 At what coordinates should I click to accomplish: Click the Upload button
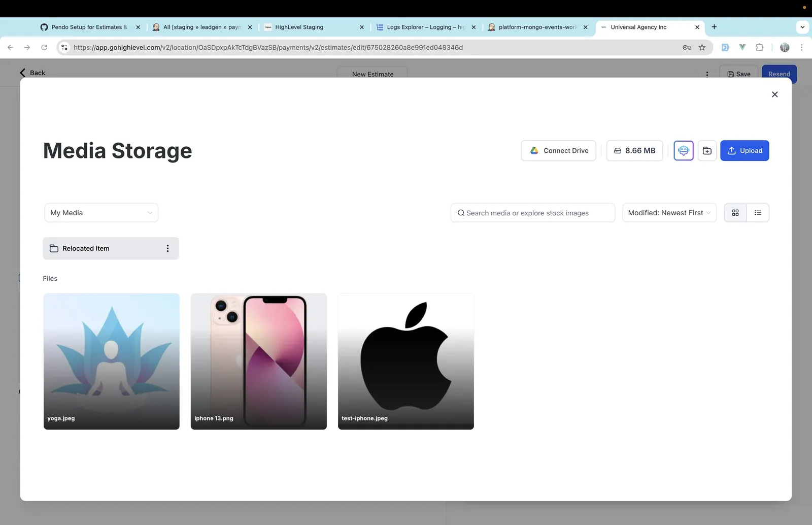(x=745, y=150)
